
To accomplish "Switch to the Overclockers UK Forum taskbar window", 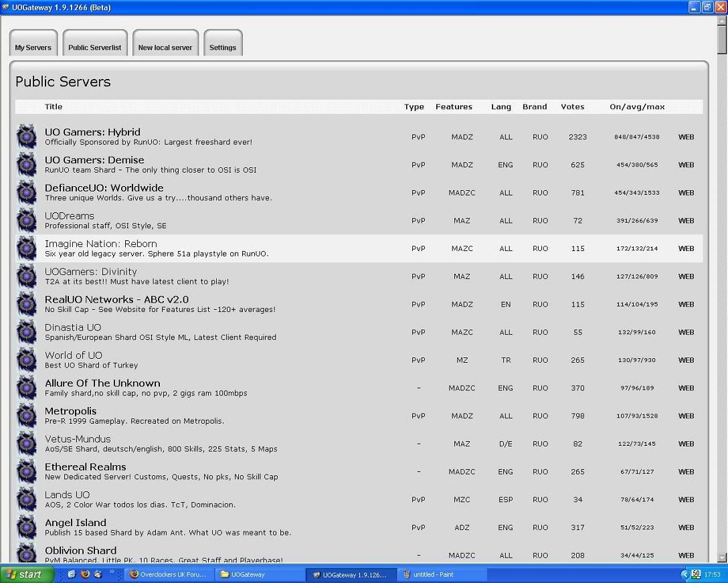I will [x=169, y=575].
